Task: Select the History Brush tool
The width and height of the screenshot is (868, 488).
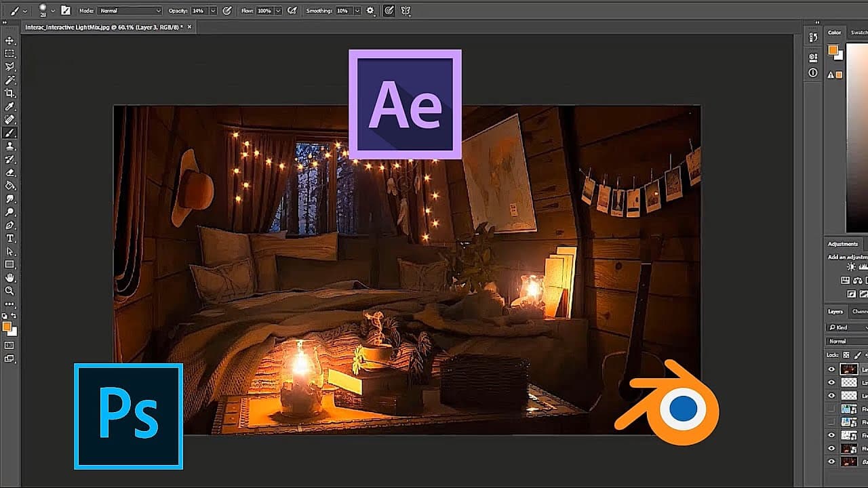Action: tap(10, 159)
